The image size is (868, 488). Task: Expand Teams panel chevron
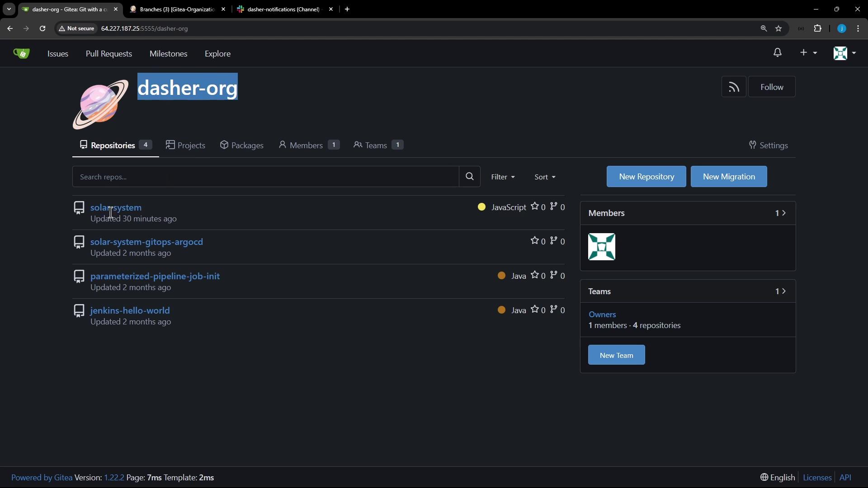click(783, 291)
